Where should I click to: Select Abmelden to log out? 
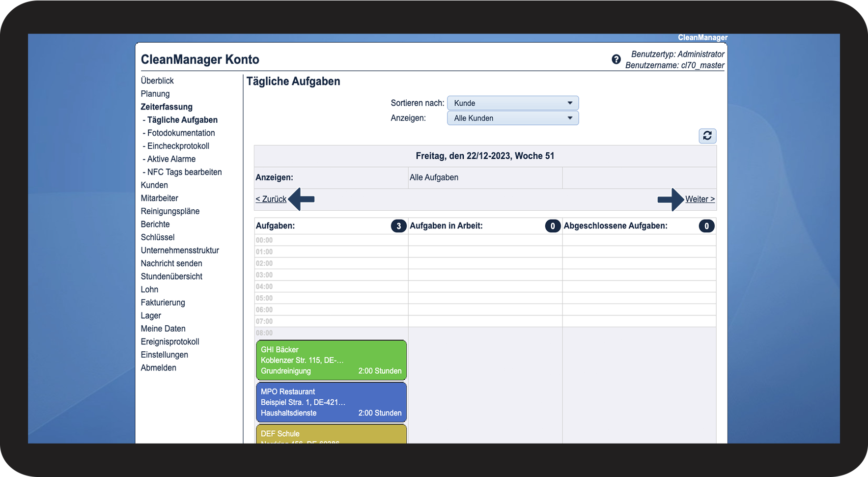(158, 368)
